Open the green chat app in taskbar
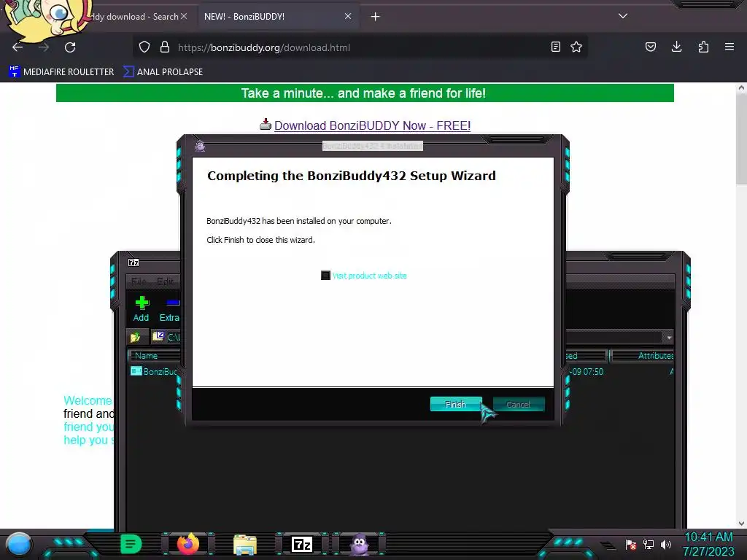Screen dimensions: 747x560 click(131, 544)
